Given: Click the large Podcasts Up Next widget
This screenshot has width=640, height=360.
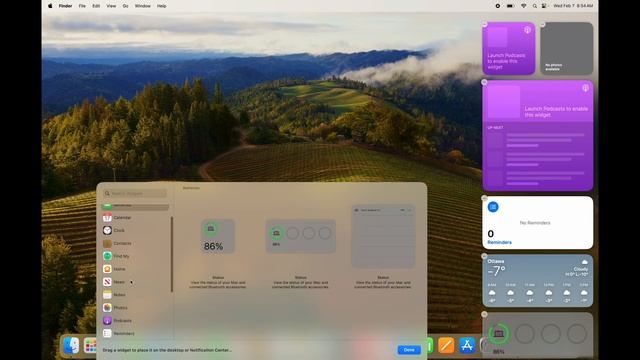Looking at the screenshot, I should point(538,136).
